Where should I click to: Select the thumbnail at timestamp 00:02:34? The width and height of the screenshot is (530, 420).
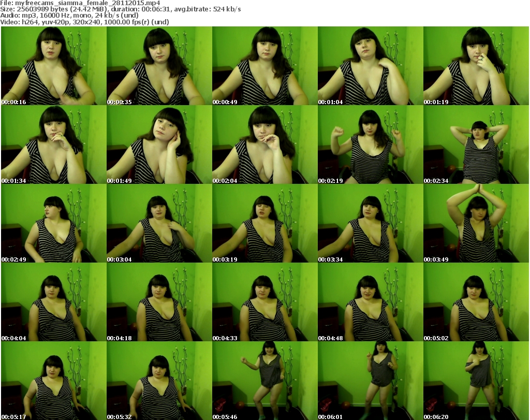click(476, 144)
